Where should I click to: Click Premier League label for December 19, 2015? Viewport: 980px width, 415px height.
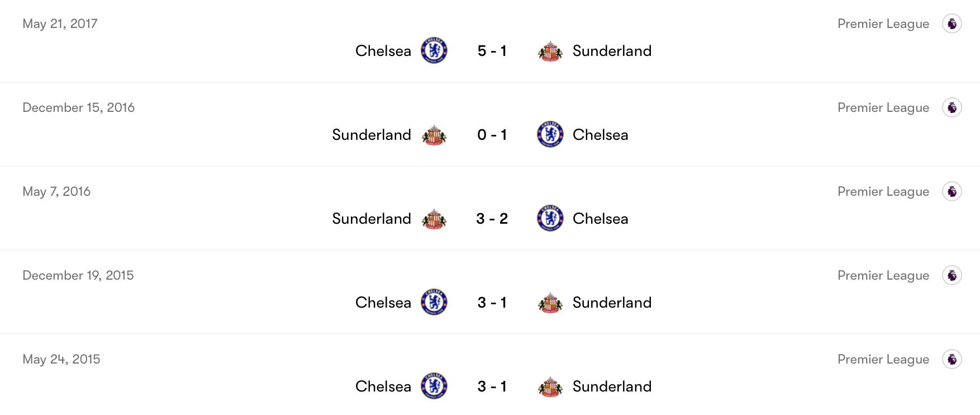click(x=883, y=275)
